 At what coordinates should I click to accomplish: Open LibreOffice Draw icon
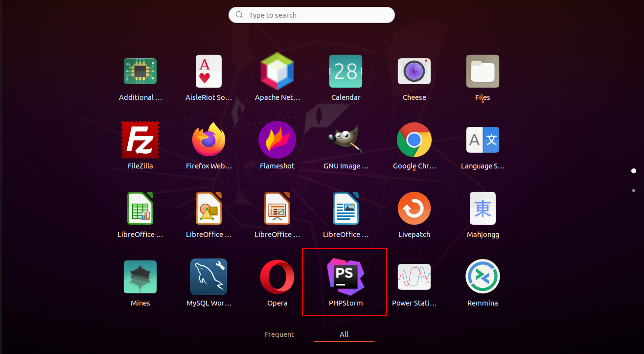[x=208, y=209]
